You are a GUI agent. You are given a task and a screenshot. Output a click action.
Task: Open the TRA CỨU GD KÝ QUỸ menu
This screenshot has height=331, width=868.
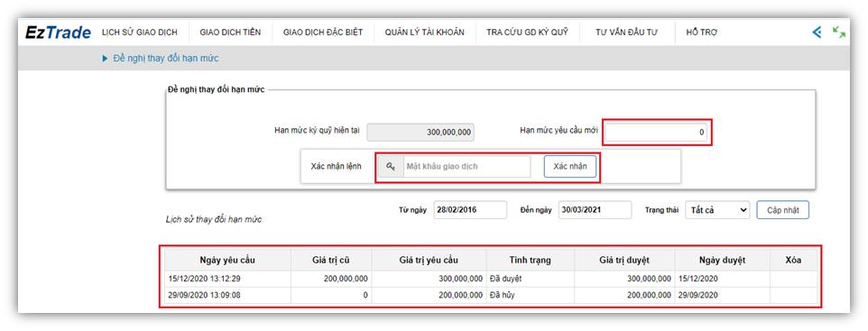(528, 32)
